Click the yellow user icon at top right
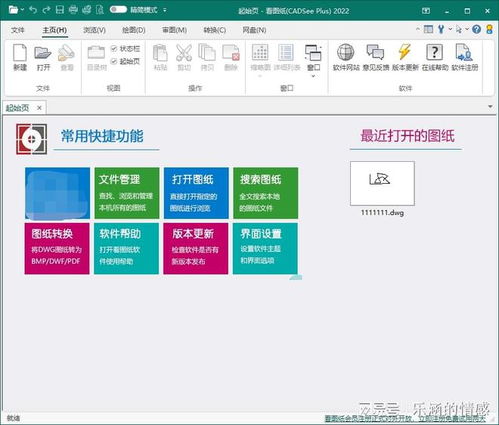499x425 pixels. (x=489, y=29)
